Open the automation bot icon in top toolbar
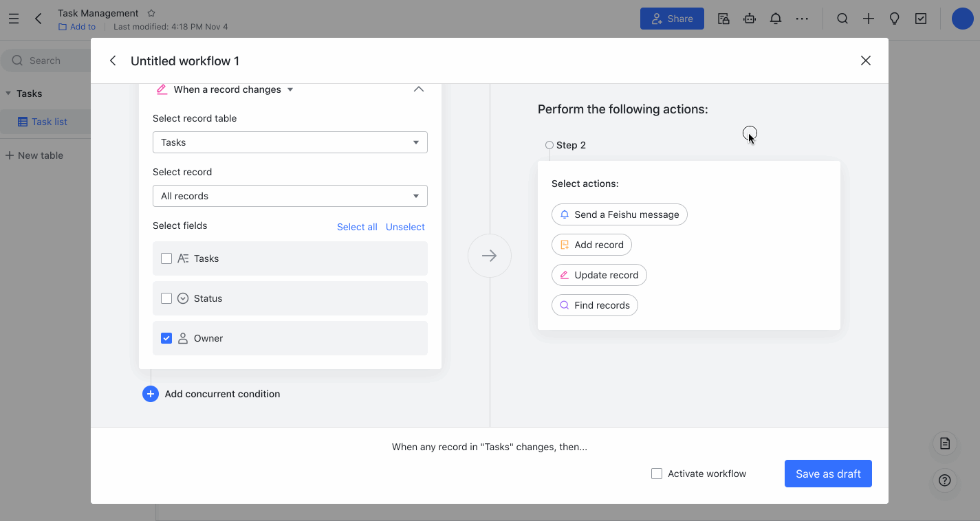This screenshot has width=980, height=521. click(749, 19)
